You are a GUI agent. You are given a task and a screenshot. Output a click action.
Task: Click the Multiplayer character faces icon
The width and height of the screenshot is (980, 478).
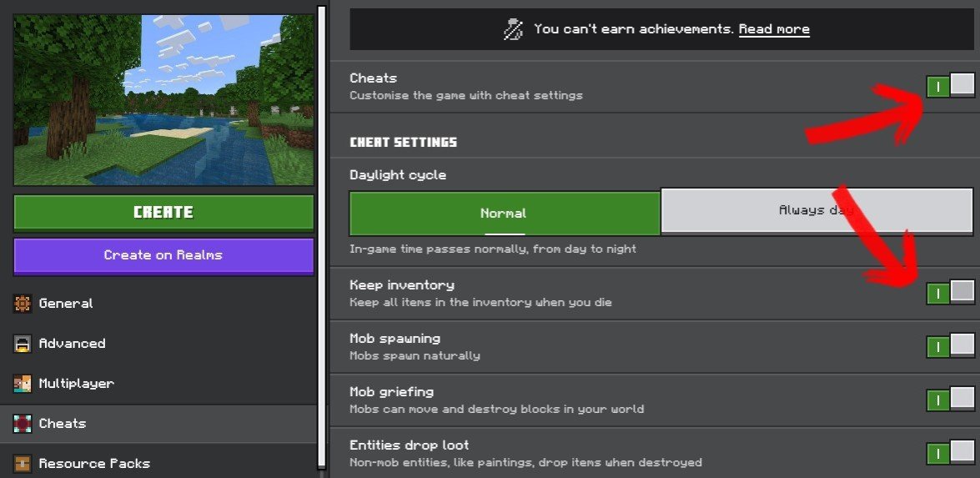point(23,384)
